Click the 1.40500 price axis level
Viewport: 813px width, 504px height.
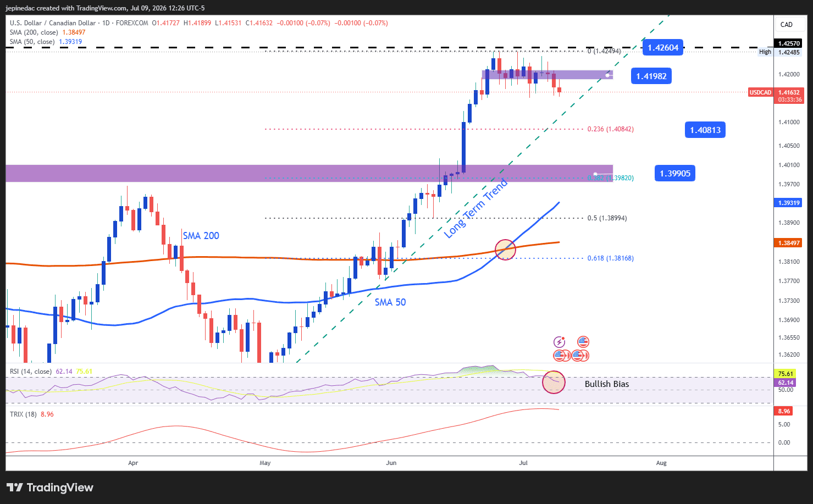point(789,146)
